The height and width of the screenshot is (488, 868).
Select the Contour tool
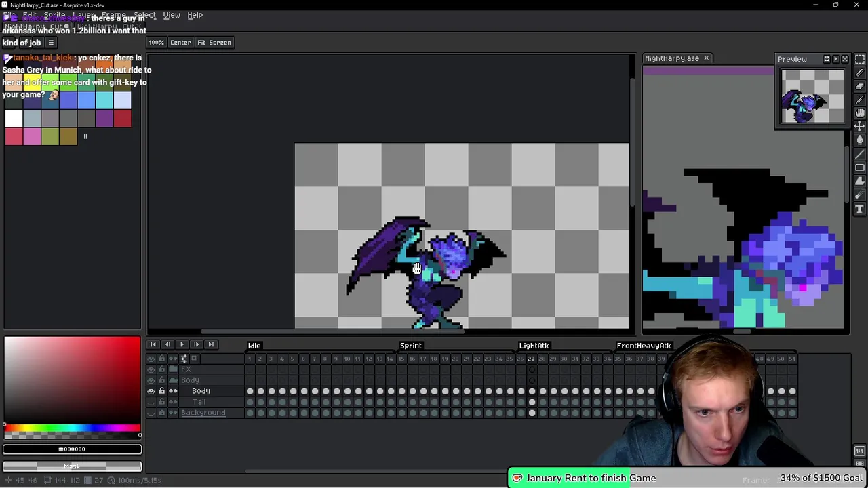(860, 181)
